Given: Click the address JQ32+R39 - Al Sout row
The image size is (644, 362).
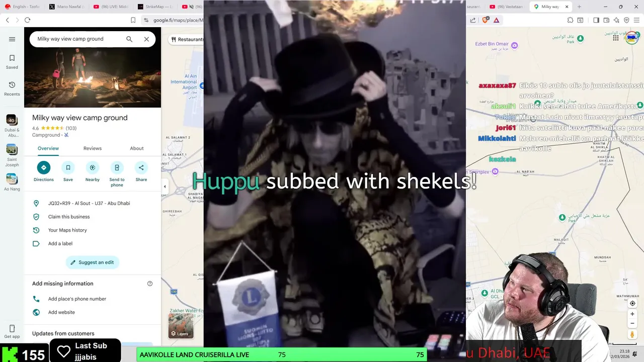Looking at the screenshot, I should click(93, 204).
